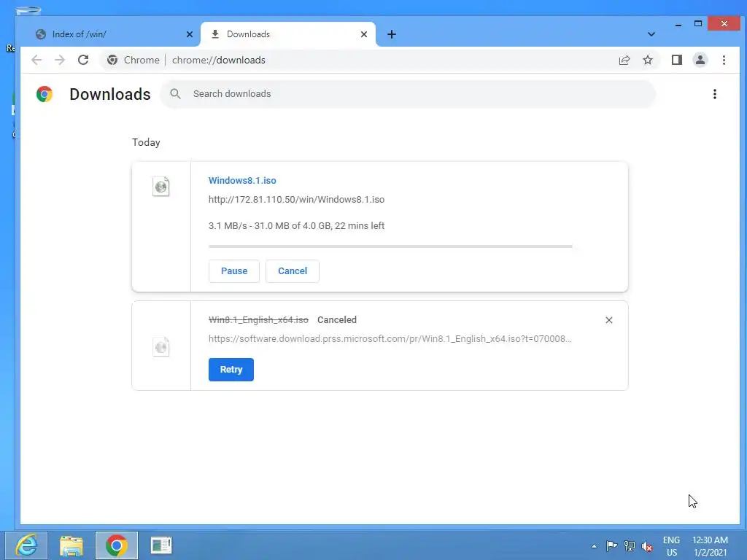Image resolution: width=747 pixels, height=560 pixels.
Task: Click the software.download.prss.microsoft.com URL
Action: coord(390,338)
